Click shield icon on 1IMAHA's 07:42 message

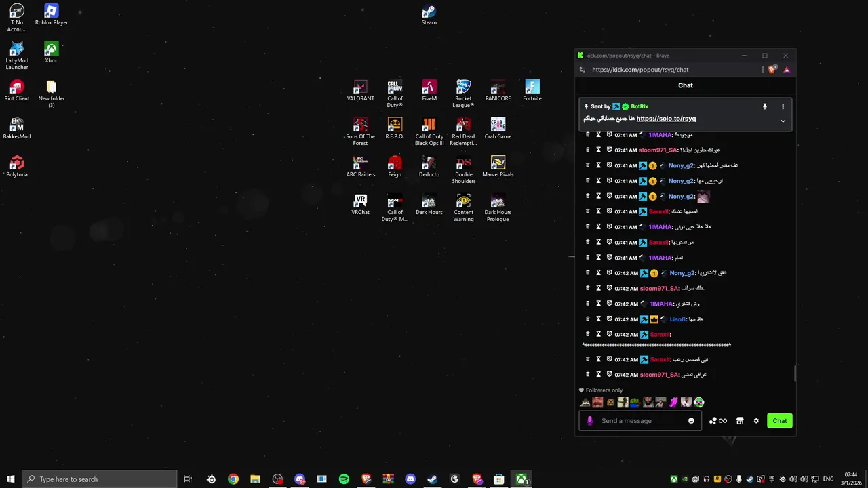(609, 304)
